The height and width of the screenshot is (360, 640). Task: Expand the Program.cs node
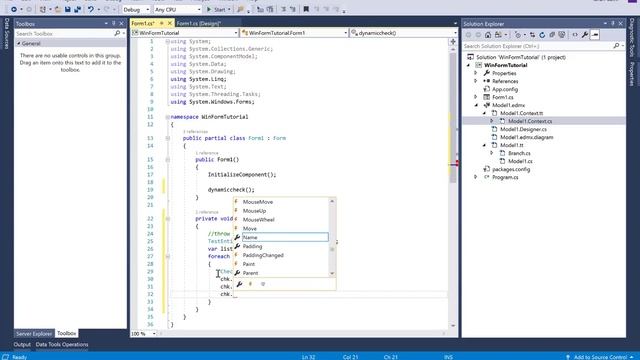pos(476,177)
